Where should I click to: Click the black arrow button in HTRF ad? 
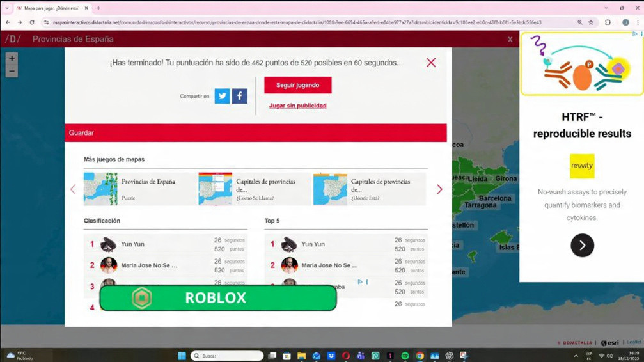click(x=582, y=246)
